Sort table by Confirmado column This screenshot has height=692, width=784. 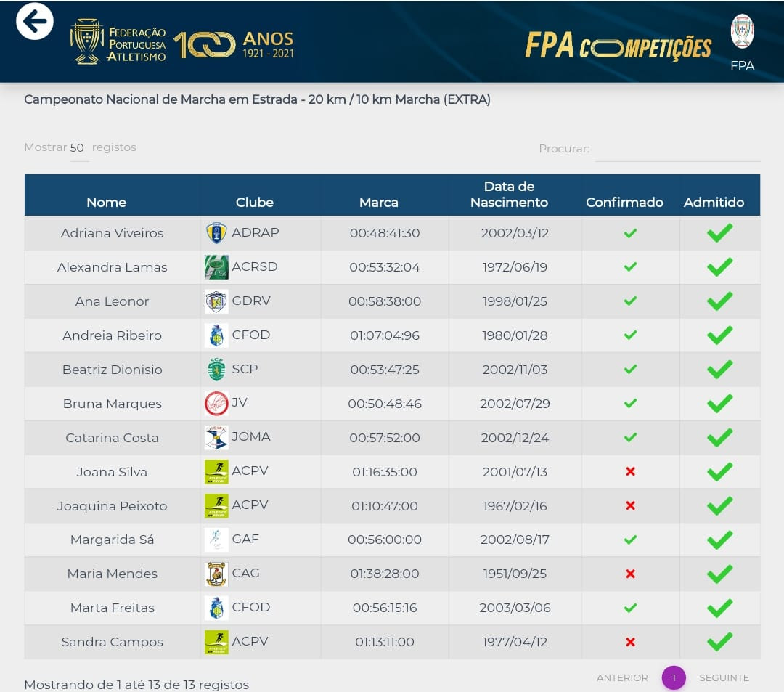tap(624, 202)
